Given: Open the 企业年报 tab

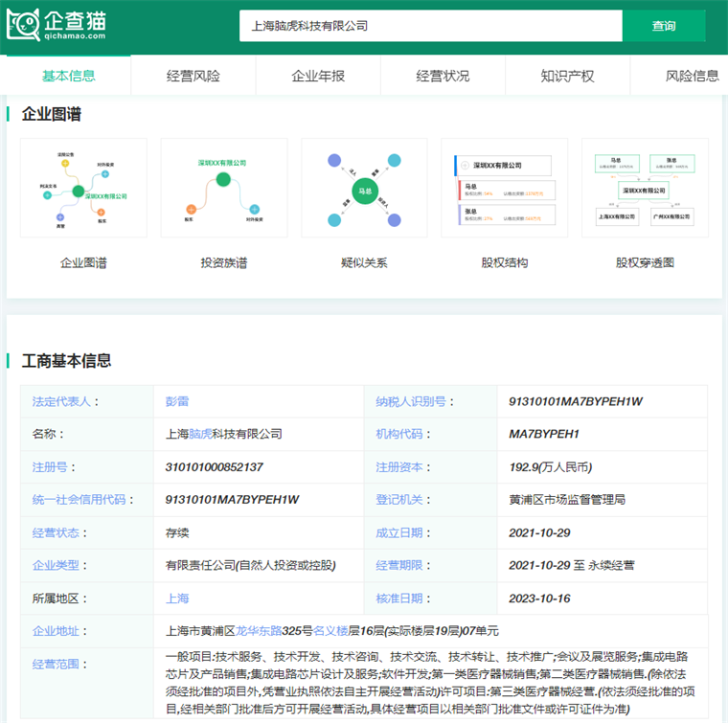Looking at the screenshot, I should click(318, 76).
